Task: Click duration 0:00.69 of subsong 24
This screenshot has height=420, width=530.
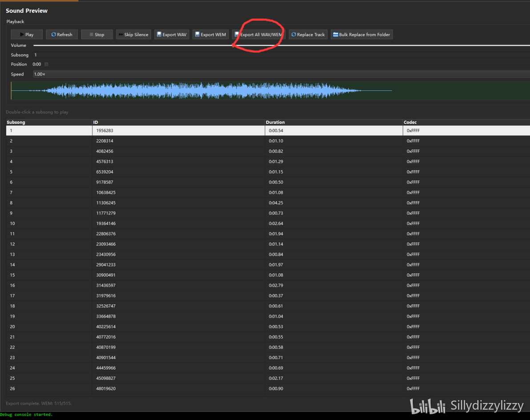Action: (276, 368)
